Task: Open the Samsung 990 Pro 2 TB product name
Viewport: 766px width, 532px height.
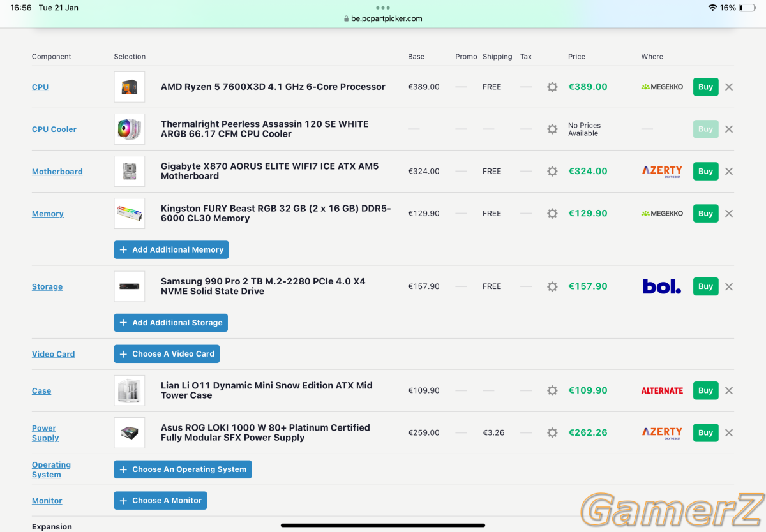Action: click(x=263, y=286)
